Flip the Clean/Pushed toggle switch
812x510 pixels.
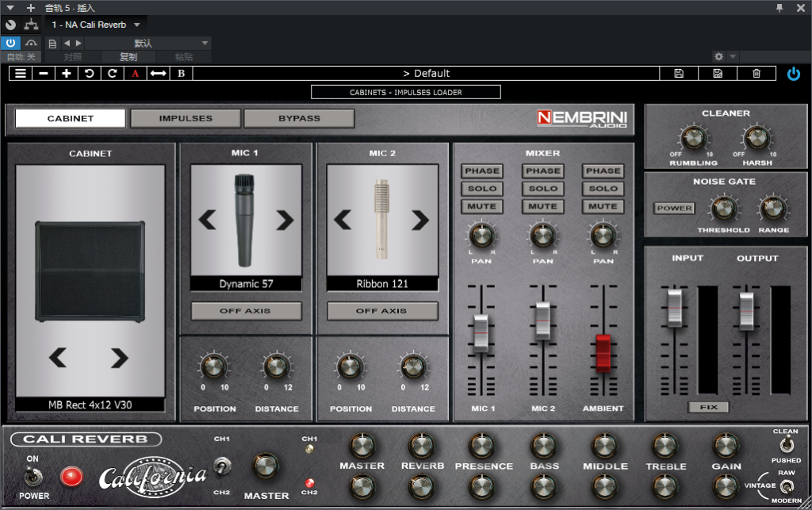point(787,445)
